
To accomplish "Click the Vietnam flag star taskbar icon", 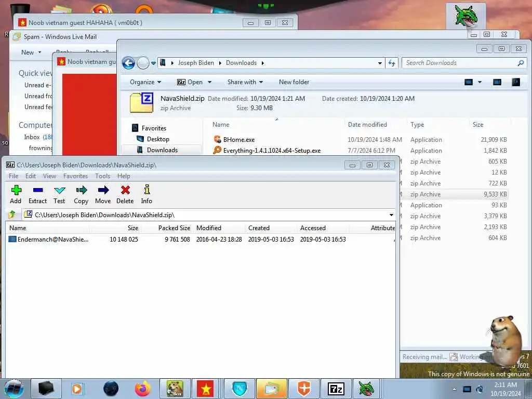I will (x=206, y=389).
